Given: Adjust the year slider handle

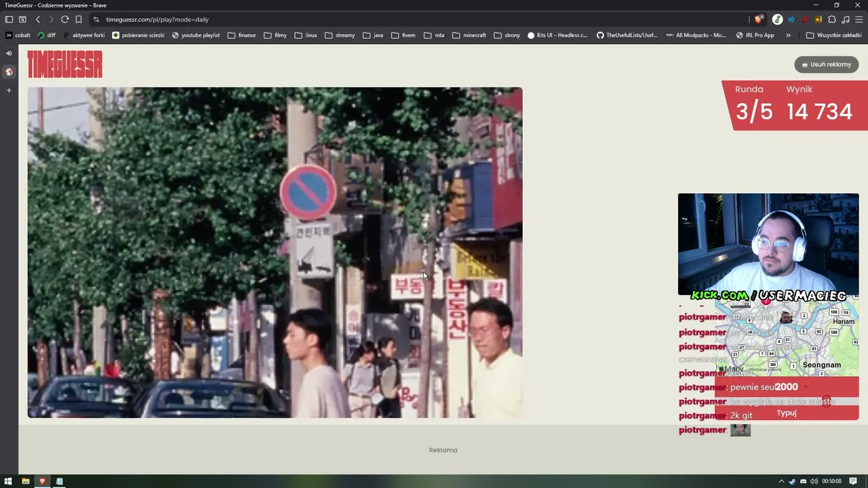Looking at the screenshot, I should [826, 401].
